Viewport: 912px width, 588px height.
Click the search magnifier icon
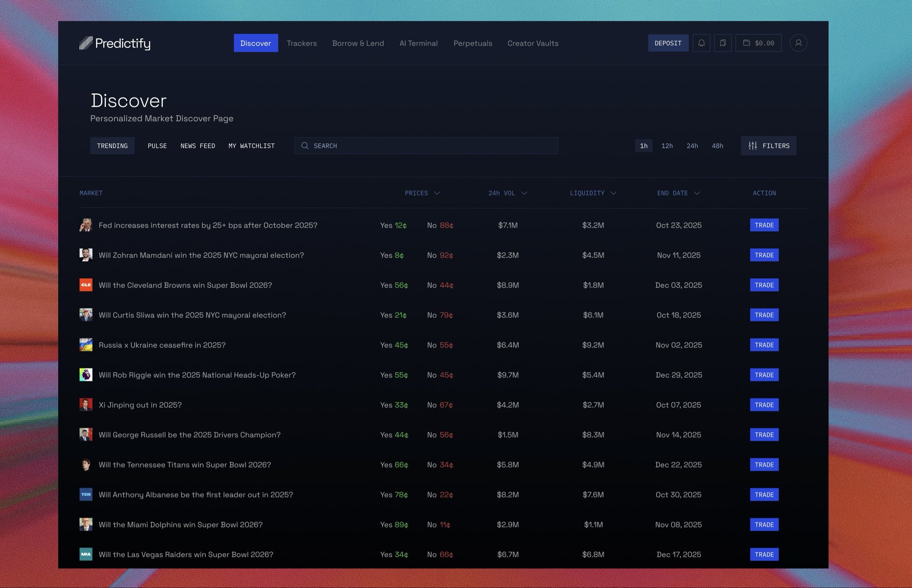pyautogui.click(x=305, y=146)
